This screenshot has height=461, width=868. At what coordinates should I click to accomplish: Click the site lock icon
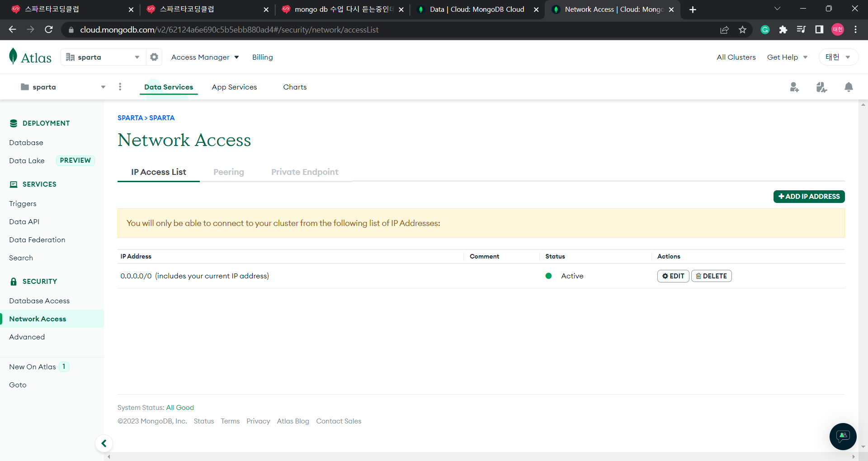71,30
